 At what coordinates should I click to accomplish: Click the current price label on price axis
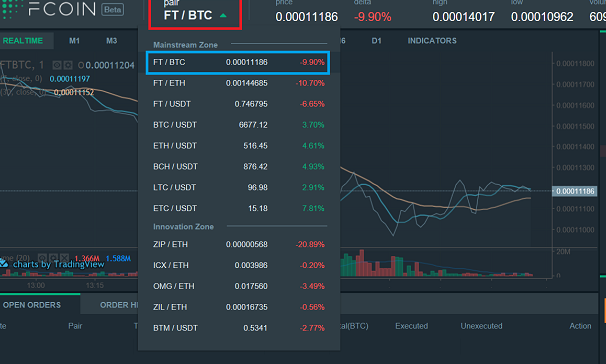574,191
